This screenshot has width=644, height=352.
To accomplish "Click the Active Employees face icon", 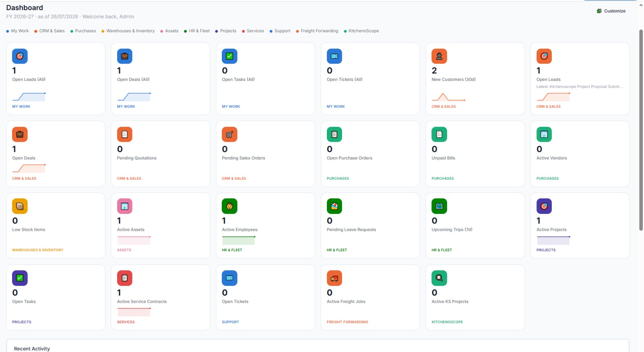I will (229, 206).
